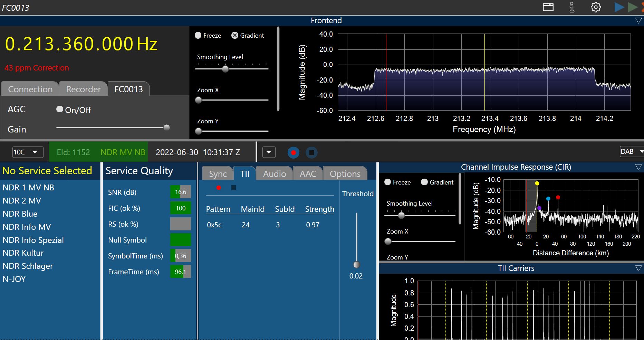The height and width of the screenshot is (340, 644).
Task: Open the DAB mode dropdown
Action: point(631,151)
